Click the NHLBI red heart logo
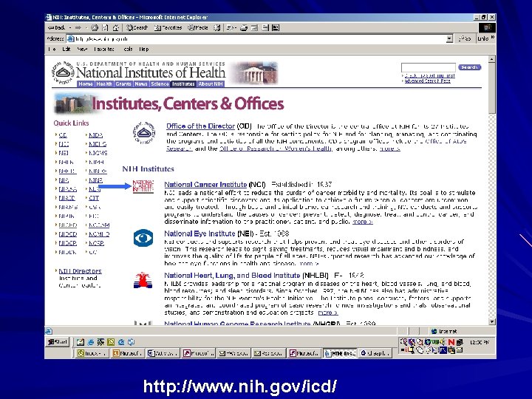Viewport: 532px width, 399px height. tap(143, 280)
